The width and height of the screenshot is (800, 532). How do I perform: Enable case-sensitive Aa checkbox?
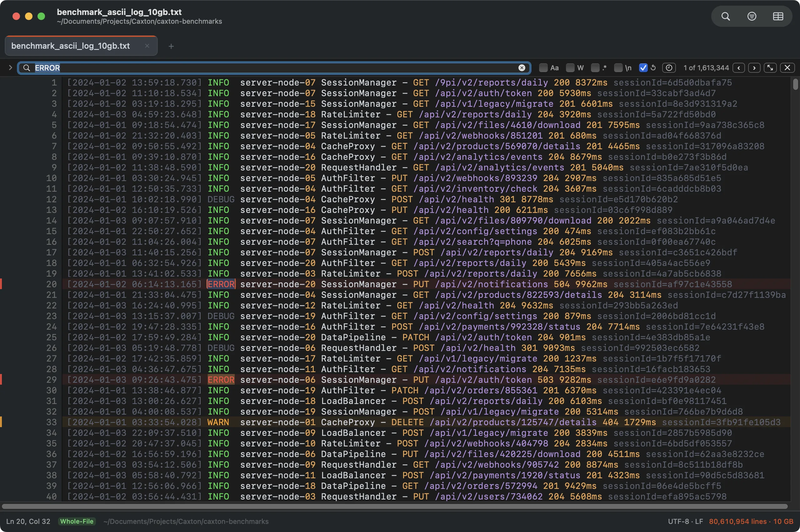click(543, 68)
